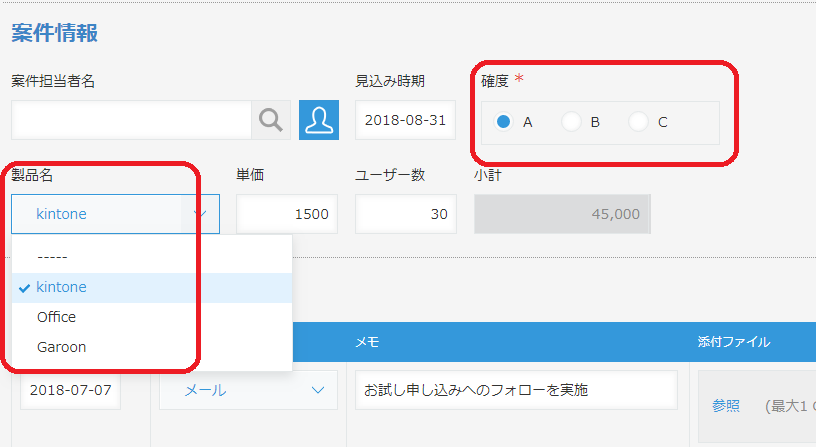Collapse the 製品名 kintone dropdown
Viewport: 816px width, 447px height.
point(116,214)
